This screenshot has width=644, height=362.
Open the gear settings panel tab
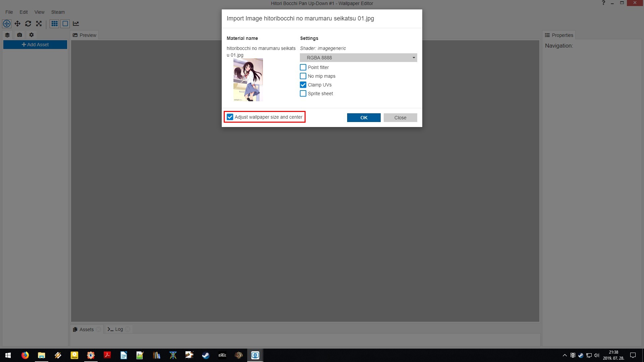[32, 35]
